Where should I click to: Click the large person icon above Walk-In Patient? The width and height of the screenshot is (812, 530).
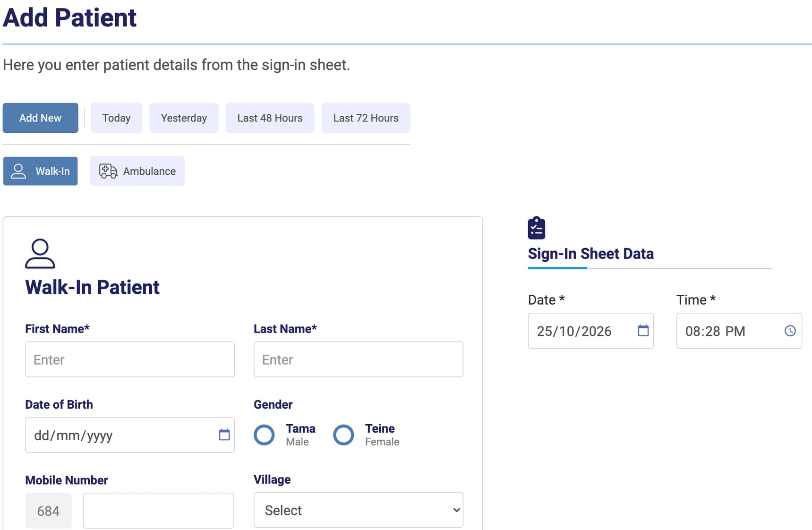point(40,254)
